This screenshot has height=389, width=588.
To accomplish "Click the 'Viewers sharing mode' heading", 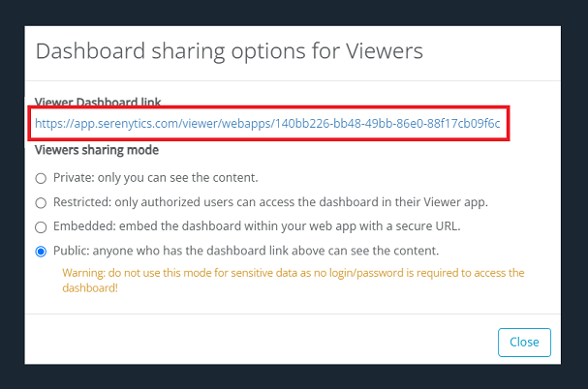I will coord(97,150).
